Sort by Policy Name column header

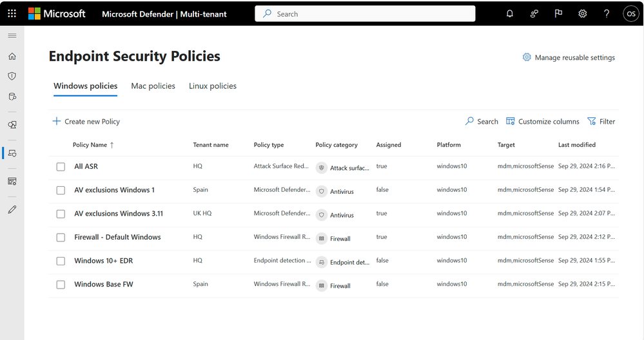coord(90,145)
